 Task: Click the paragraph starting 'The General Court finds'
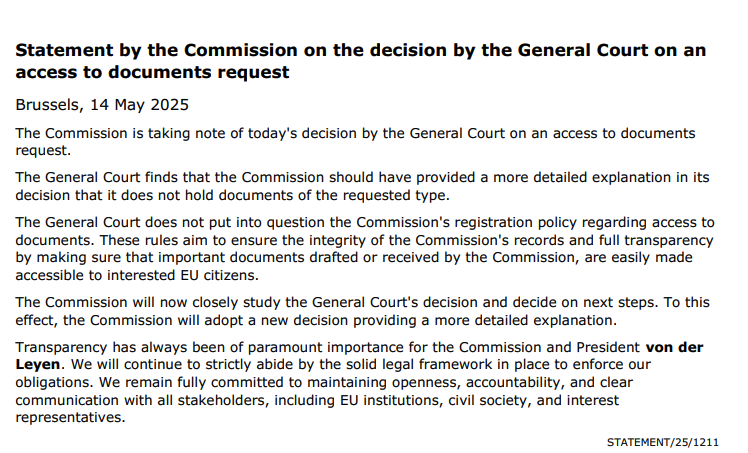click(360, 186)
